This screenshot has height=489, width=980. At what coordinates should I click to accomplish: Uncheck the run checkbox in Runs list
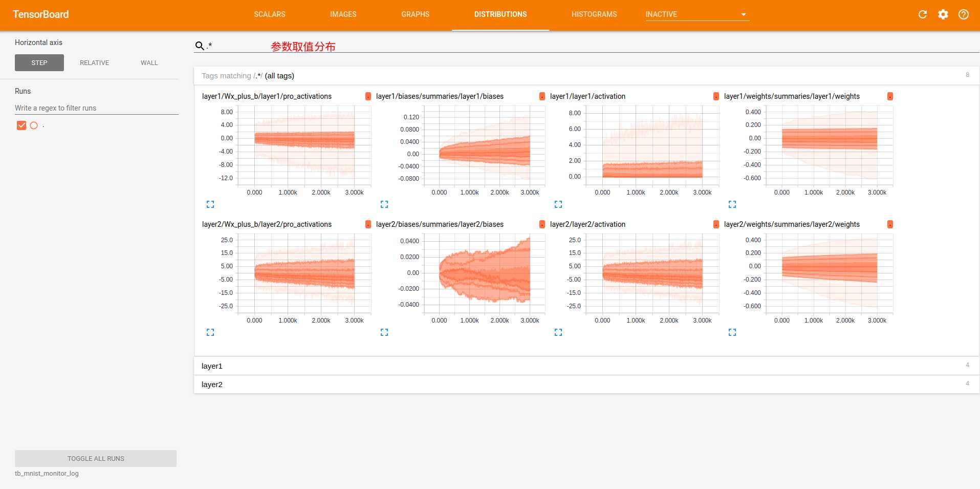click(21, 125)
